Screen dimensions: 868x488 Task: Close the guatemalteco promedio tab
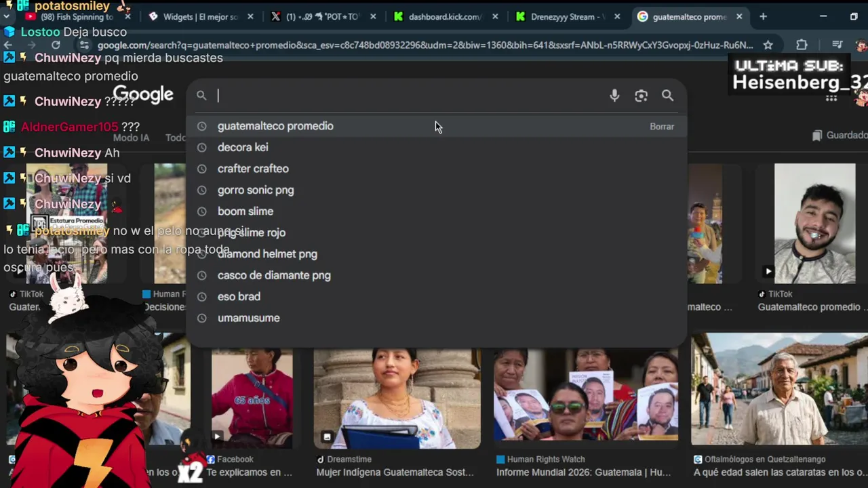click(x=739, y=16)
